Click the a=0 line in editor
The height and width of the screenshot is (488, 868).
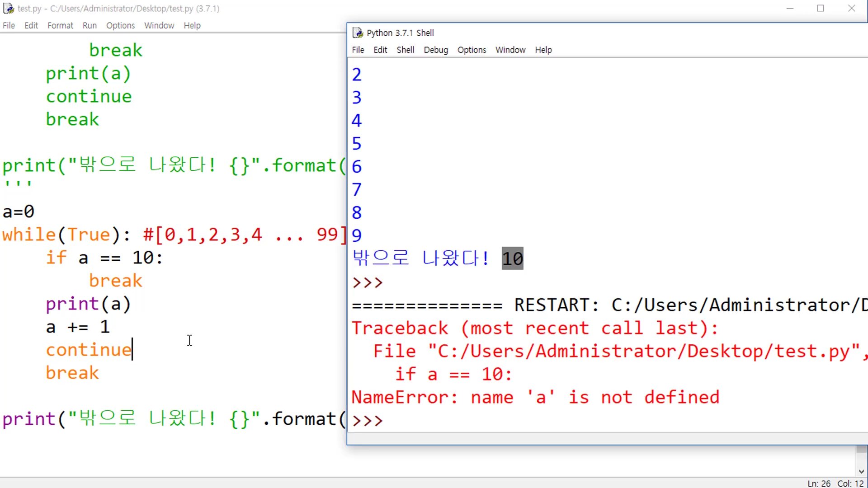[x=19, y=211]
